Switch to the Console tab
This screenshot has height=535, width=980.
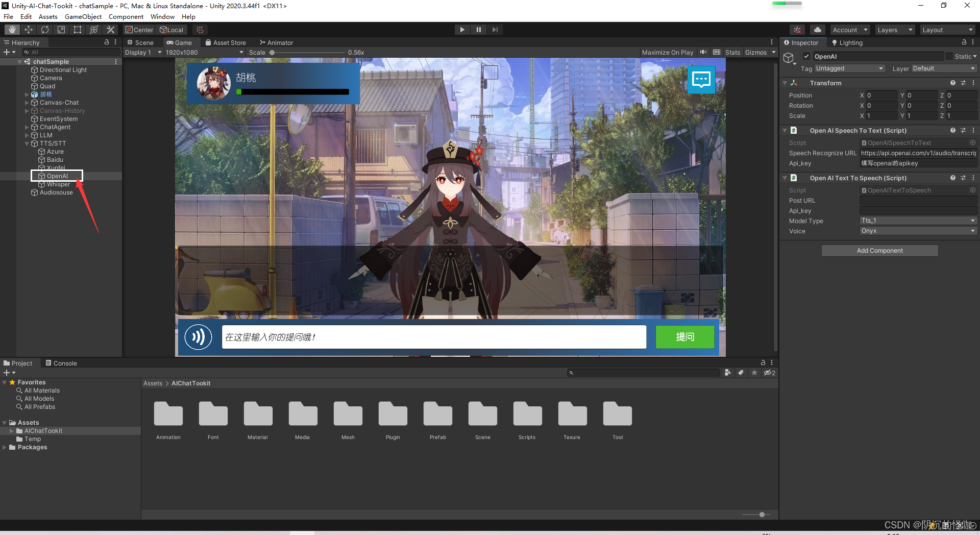61,363
